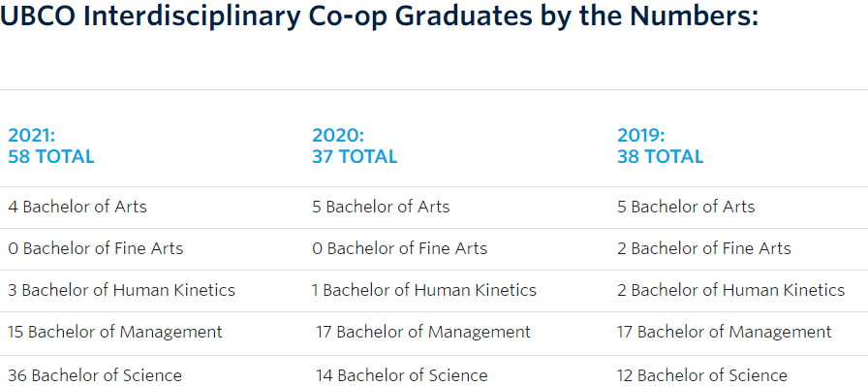Click 3 Bachelor of Human Kinetics entry
868x386 pixels.
click(121, 290)
